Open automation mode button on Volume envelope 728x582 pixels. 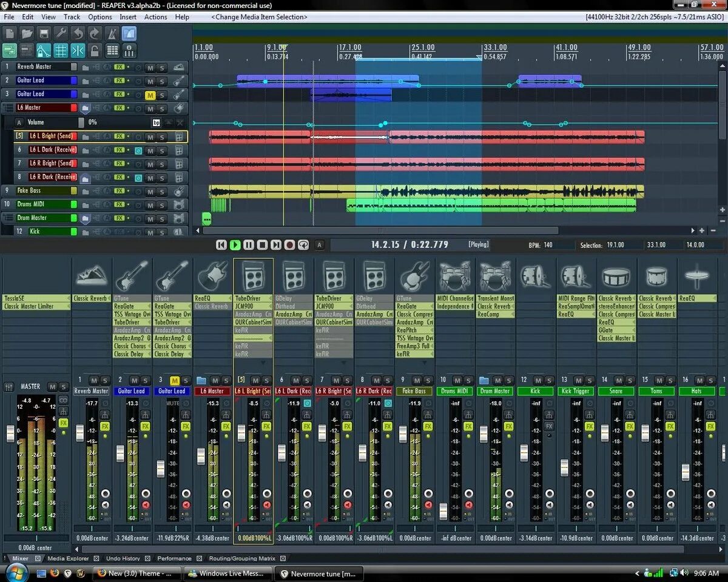pyautogui.click(x=18, y=122)
